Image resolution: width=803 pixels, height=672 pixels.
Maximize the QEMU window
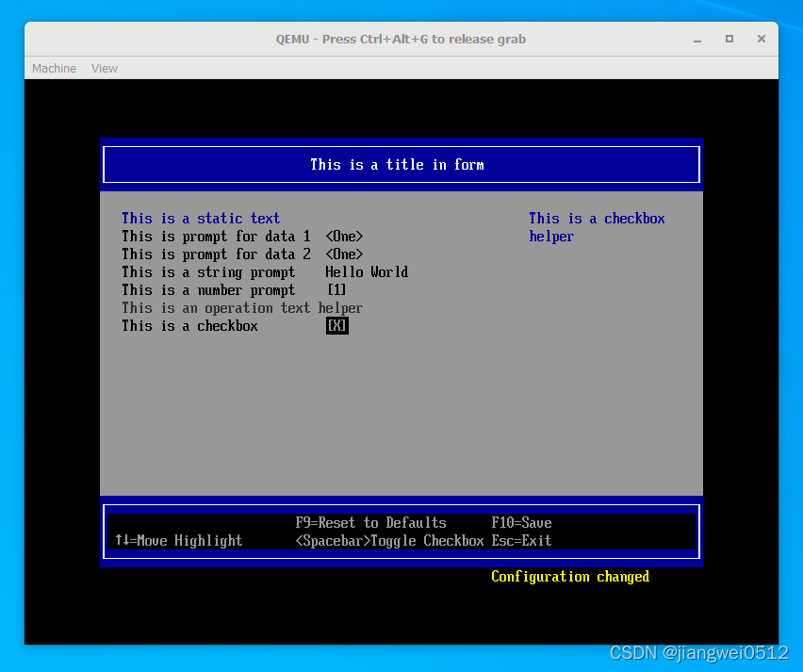[729, 39]
